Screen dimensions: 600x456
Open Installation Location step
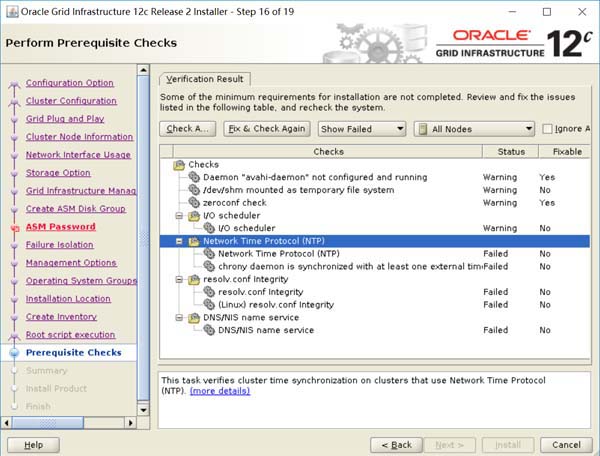[68, 298]
